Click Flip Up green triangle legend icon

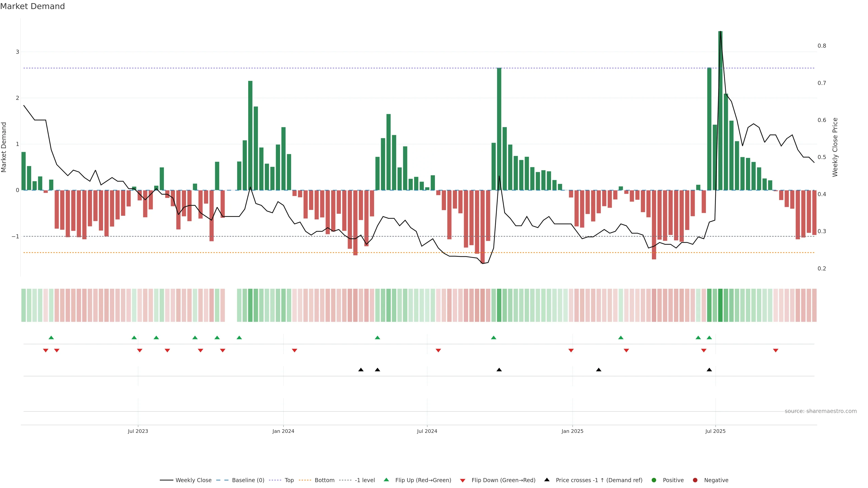click(x=387, y=480)
